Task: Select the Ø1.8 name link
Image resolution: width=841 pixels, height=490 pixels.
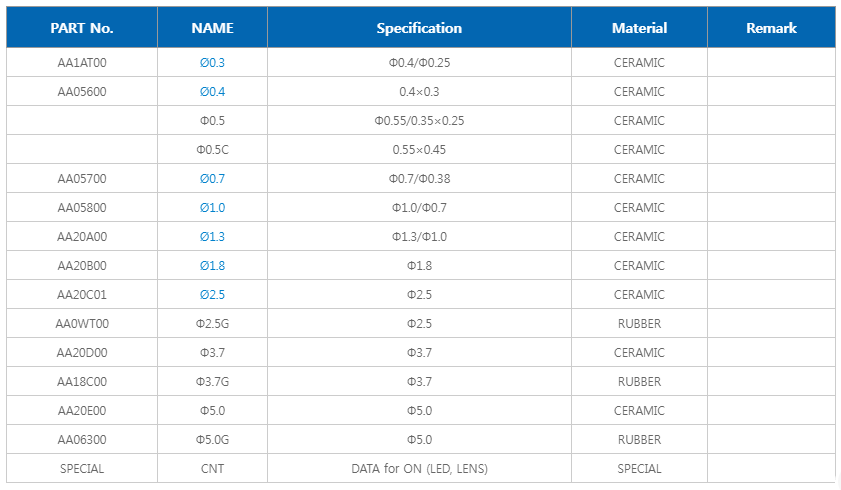Action: pos(212,266)
